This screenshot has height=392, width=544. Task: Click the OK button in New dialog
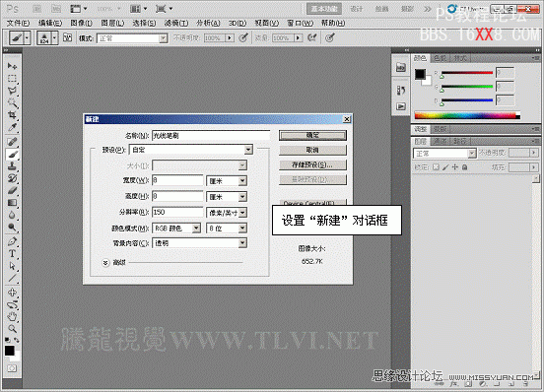coord(312,135)
